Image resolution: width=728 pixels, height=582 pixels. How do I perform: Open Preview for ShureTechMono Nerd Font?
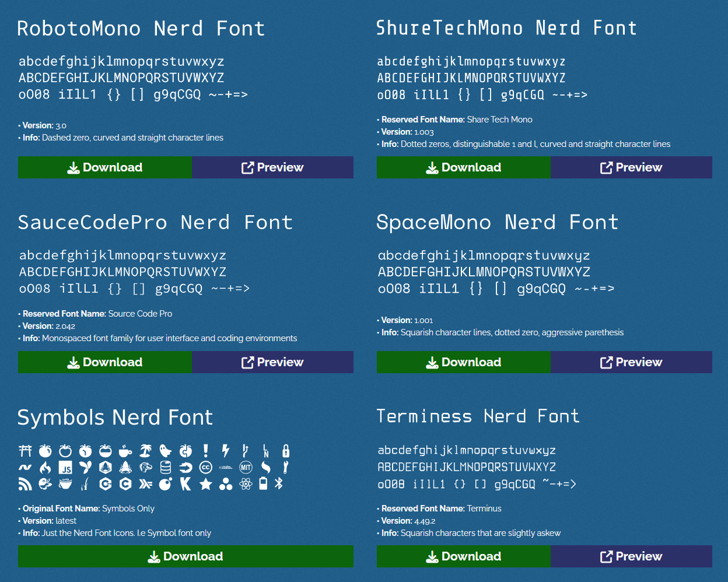[631, 167]
